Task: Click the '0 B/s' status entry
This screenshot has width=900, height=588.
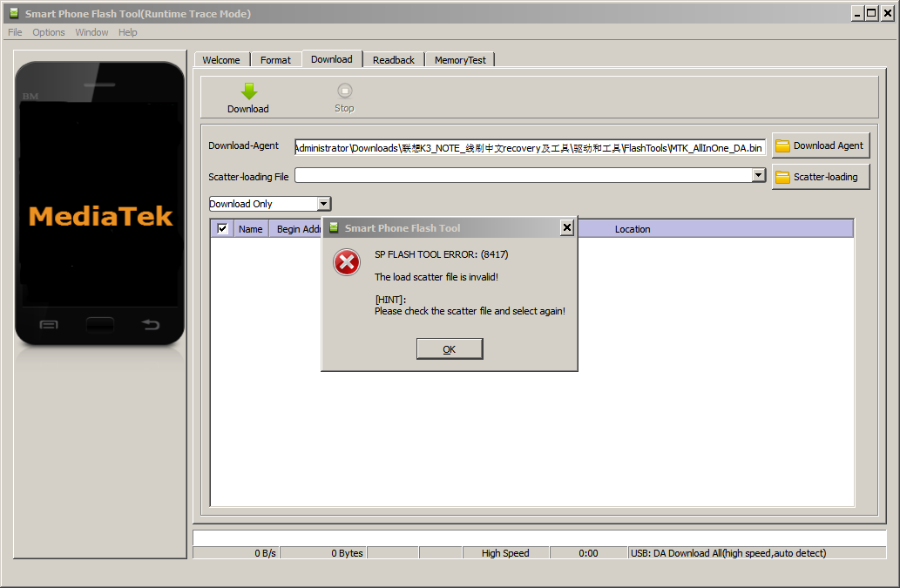Action: 236,553
